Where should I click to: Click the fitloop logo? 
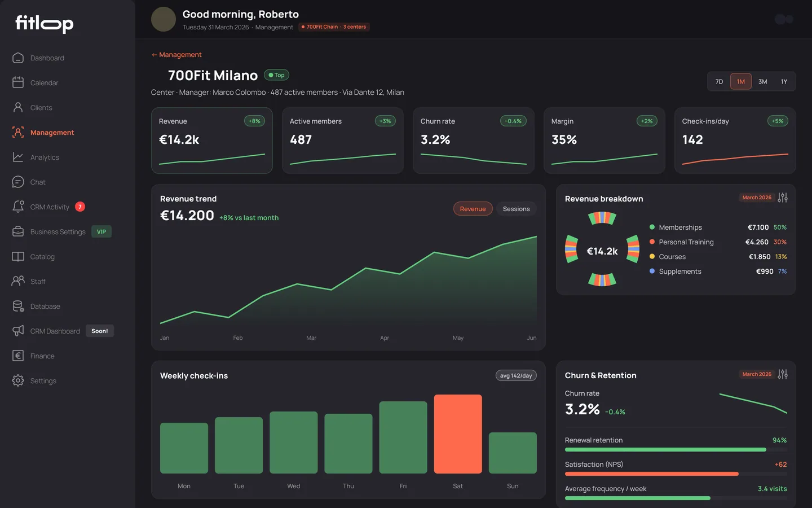pos(45,23)
